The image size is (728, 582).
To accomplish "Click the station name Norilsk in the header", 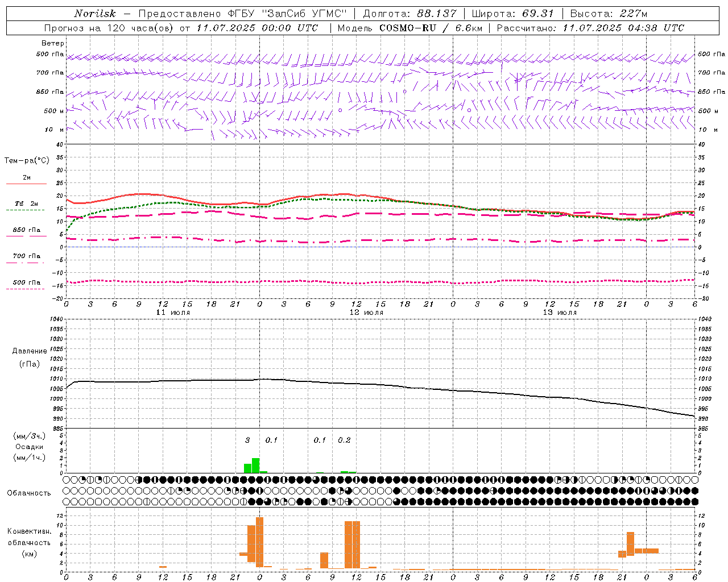I will pyautogui.click(x=95, y=14).
